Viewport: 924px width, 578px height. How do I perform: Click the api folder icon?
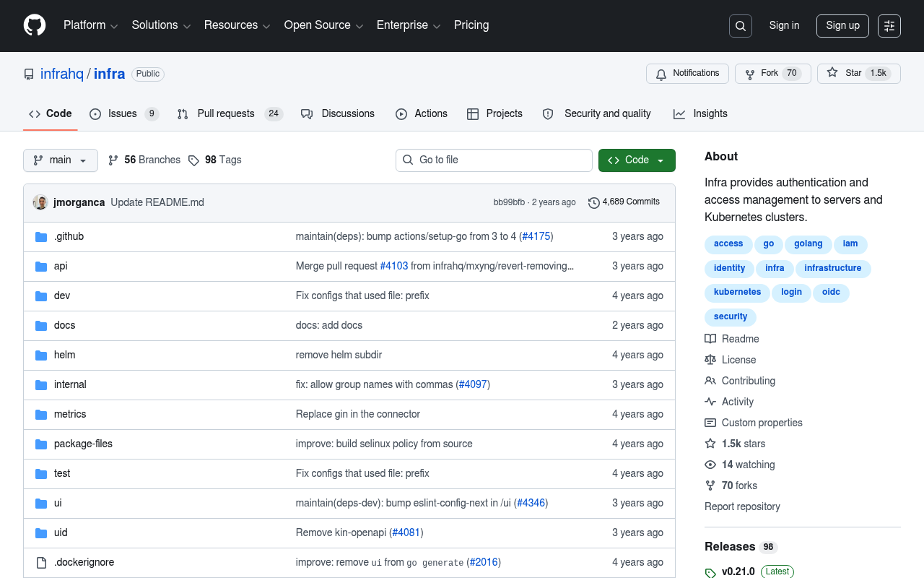point(41,267)
